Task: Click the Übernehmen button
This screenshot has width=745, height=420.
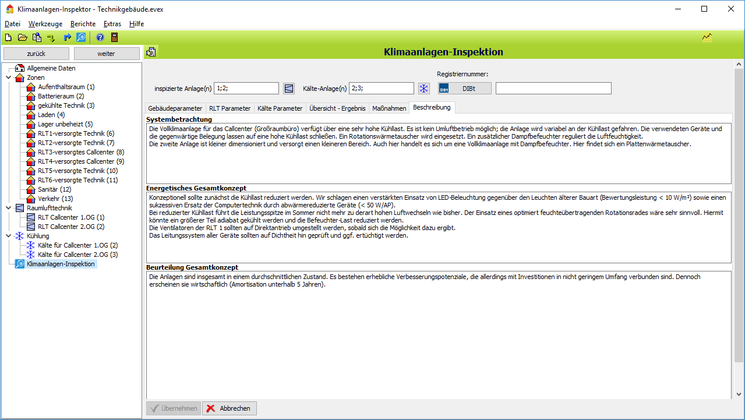Action: click(173, 408)
